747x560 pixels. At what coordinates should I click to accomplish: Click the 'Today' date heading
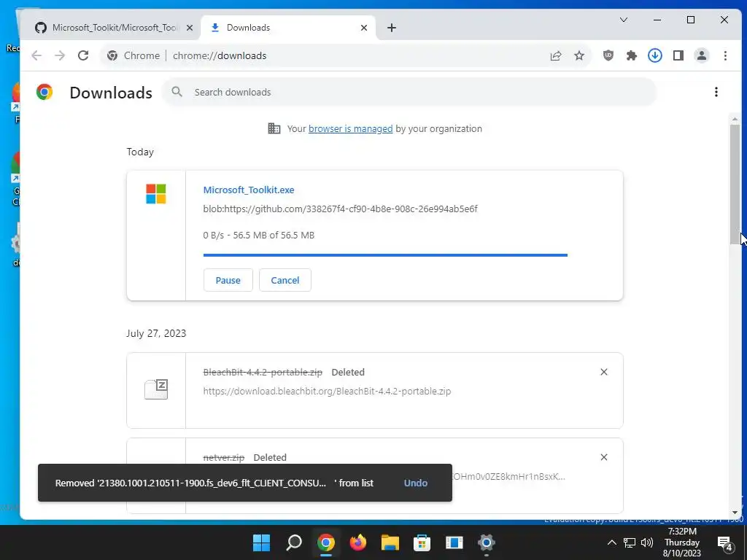[140, 152]
